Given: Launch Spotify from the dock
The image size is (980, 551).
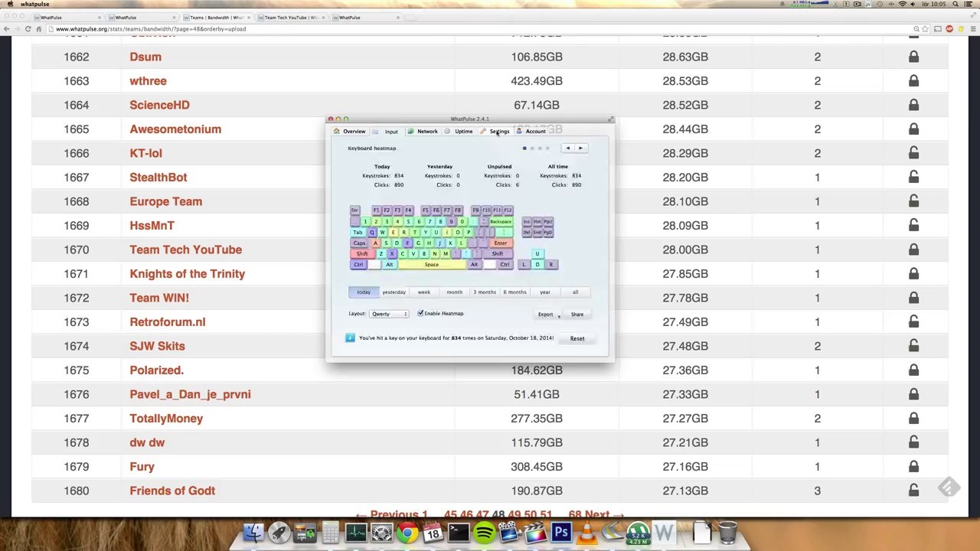Looking at the screenshot, I should [484, 533].
